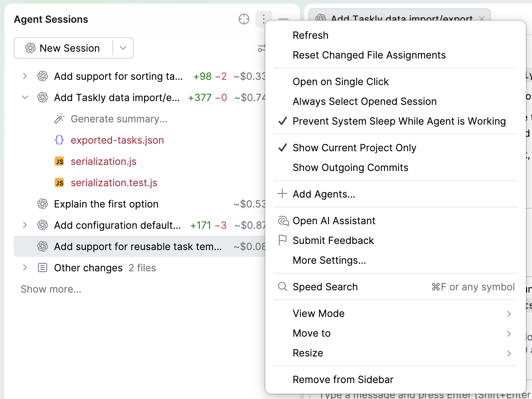Click the JS icon of serialization.js
532x399 pixels.
pyautogui.click(x=59, y=161)
